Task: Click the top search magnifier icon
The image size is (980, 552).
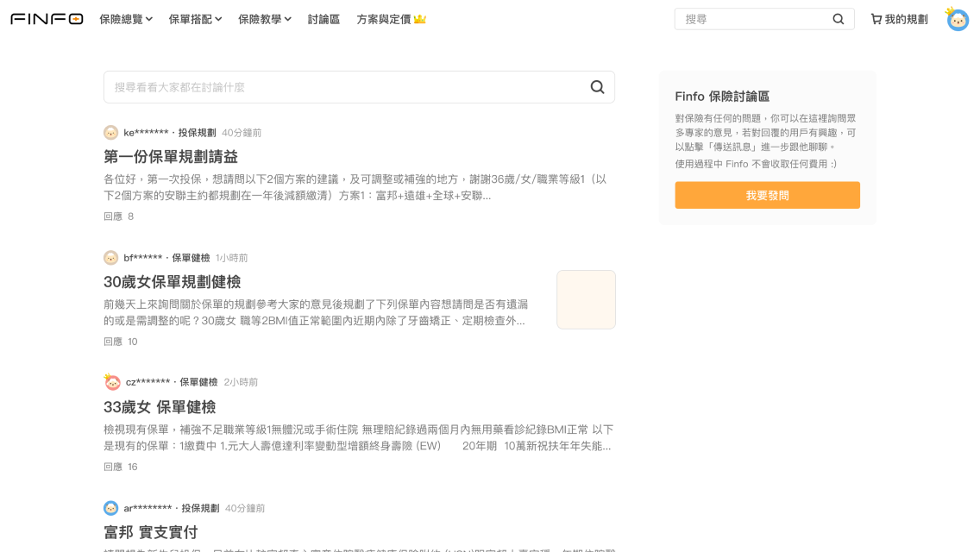Action: pos(839,19)
